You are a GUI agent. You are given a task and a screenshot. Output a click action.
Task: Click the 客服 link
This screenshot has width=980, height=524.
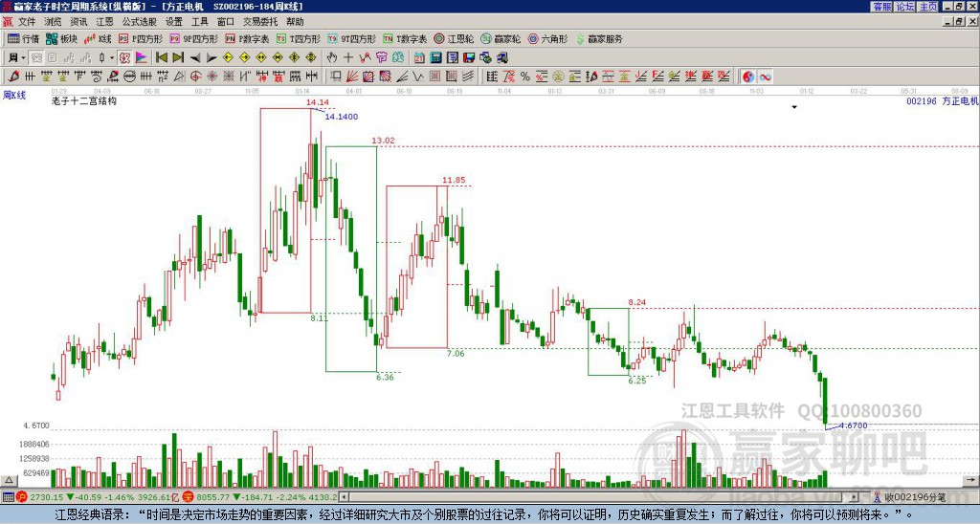pos(882,6)
